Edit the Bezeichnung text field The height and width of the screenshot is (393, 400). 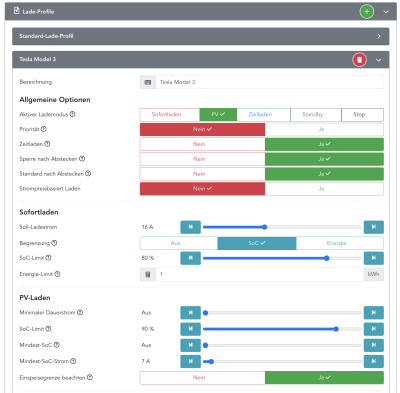[x=270, y=82]
